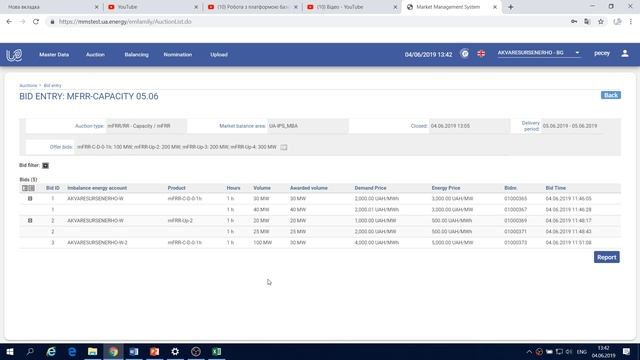Open the AKVARESURSENERHO - BG account dropdown

click(x=538, y=53)
